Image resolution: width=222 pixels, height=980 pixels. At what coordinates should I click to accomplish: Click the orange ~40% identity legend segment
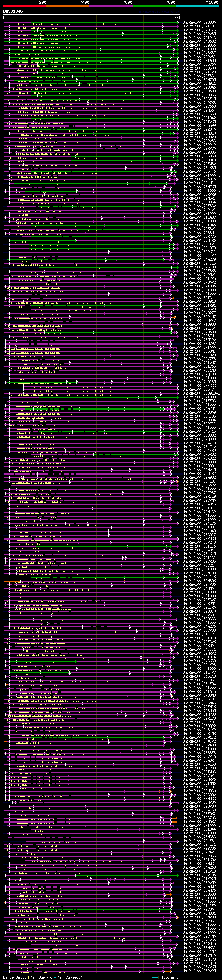point(68,6)
